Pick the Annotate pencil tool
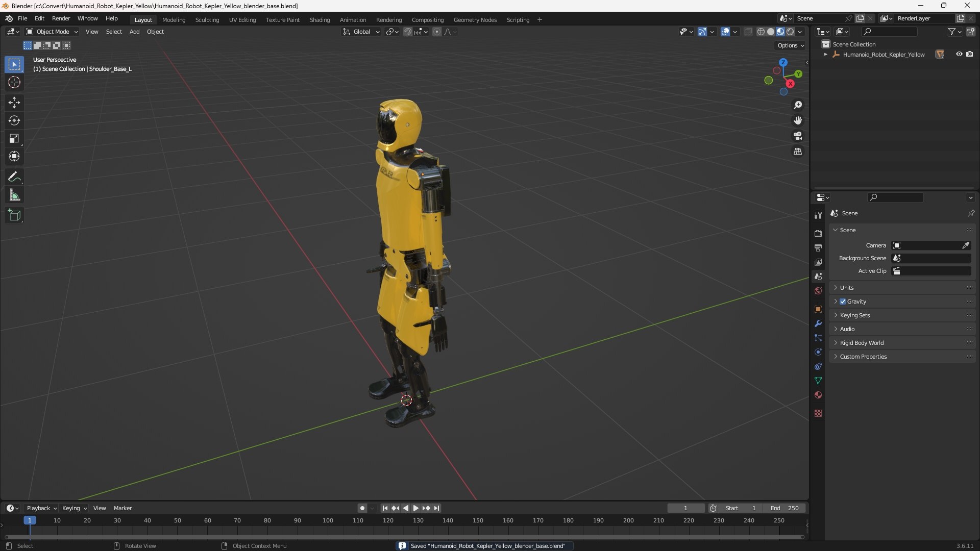Screen dimensions: 980x551 (14, 177)
